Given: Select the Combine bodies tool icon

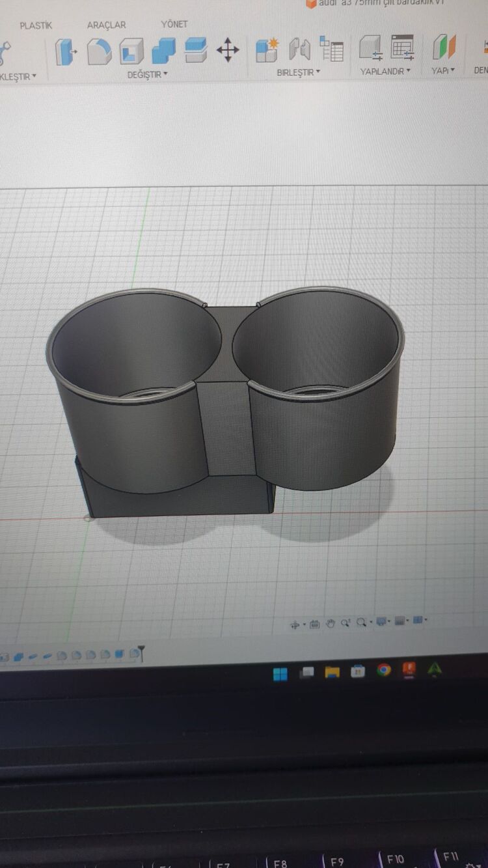Looking at the screenshot, I should click(x=164, y=51).
